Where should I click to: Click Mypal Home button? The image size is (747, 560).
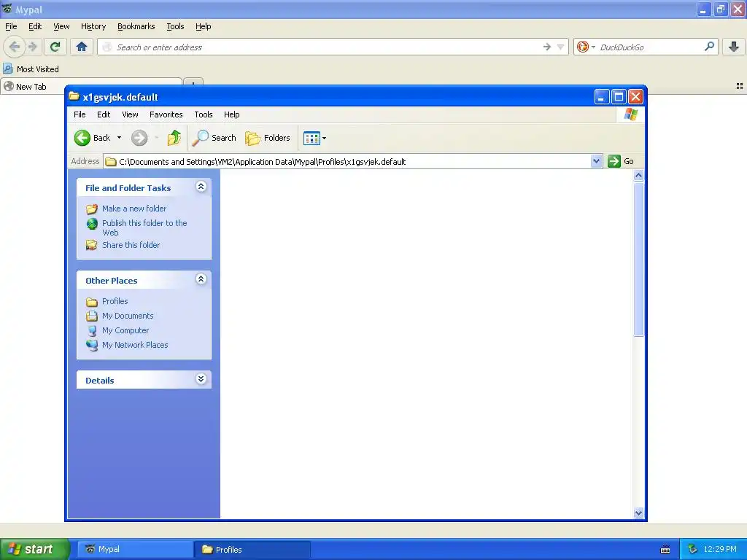click(82, 47)
